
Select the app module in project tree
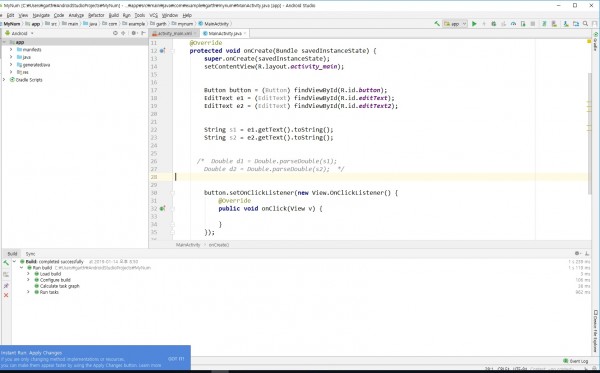75,42
